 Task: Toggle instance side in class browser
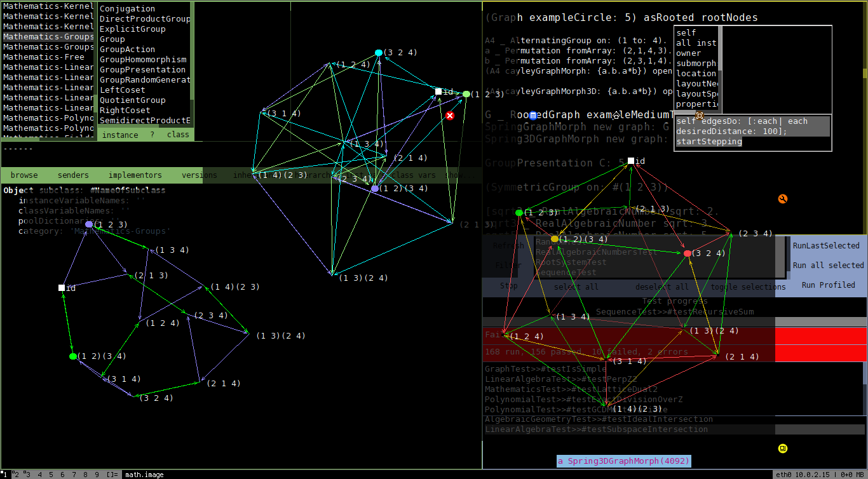pos(120,135)
